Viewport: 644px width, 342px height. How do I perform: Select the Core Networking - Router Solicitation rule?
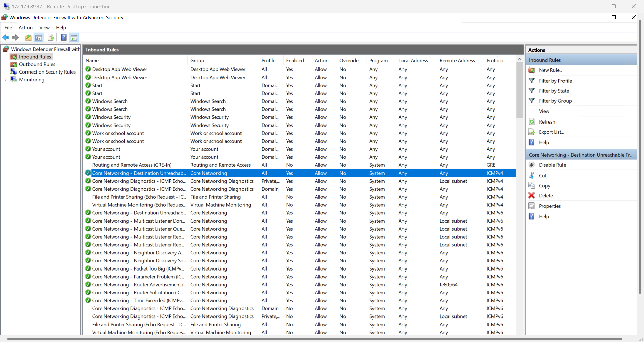pos(299,293)
